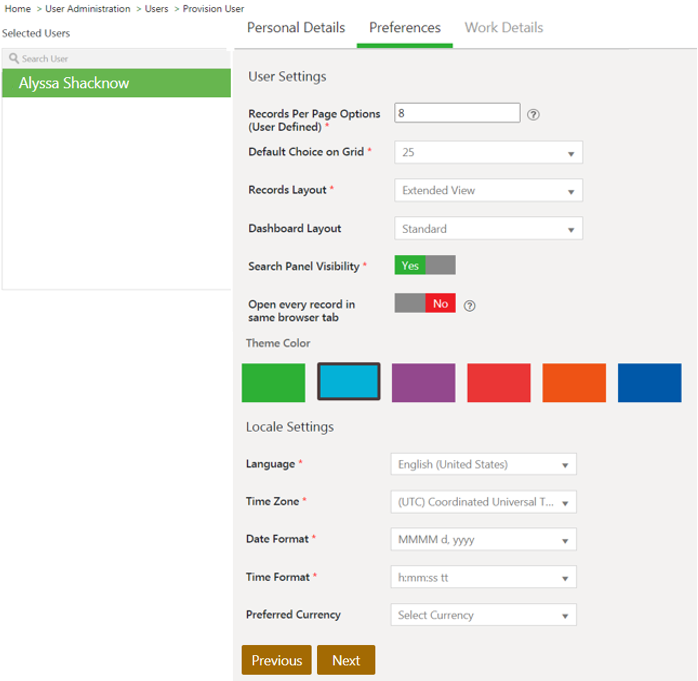This screenshot has width=698, height=681.
Task: Click the Records Per Page Options field
Action: point(457,113)
